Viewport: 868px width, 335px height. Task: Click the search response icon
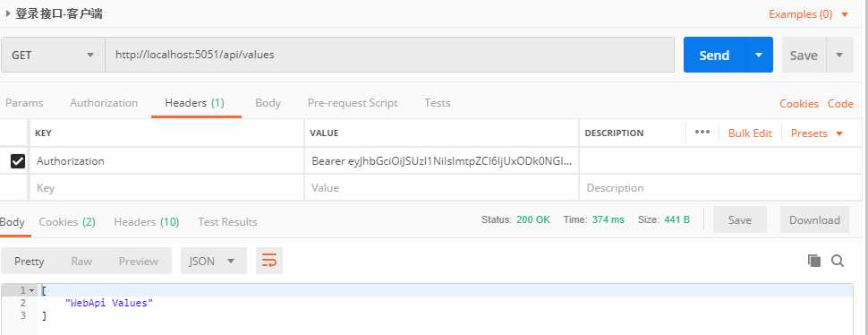coord(838,261)
